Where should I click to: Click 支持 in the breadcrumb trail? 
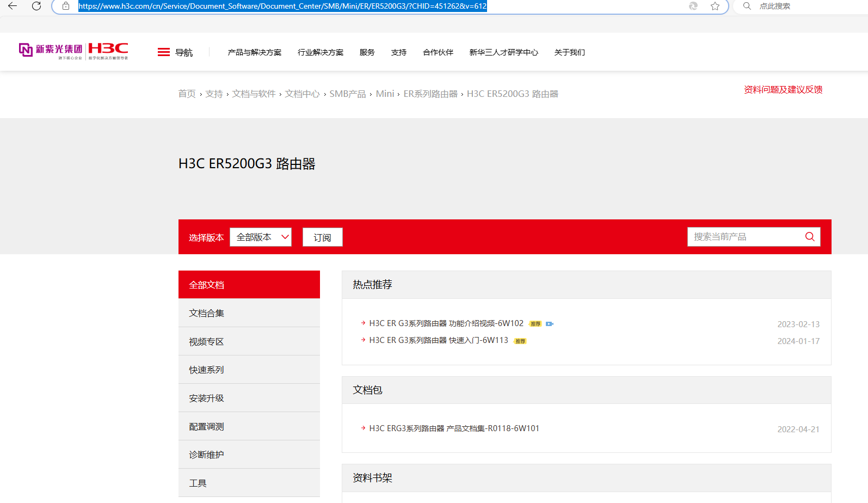coord(214,94)
